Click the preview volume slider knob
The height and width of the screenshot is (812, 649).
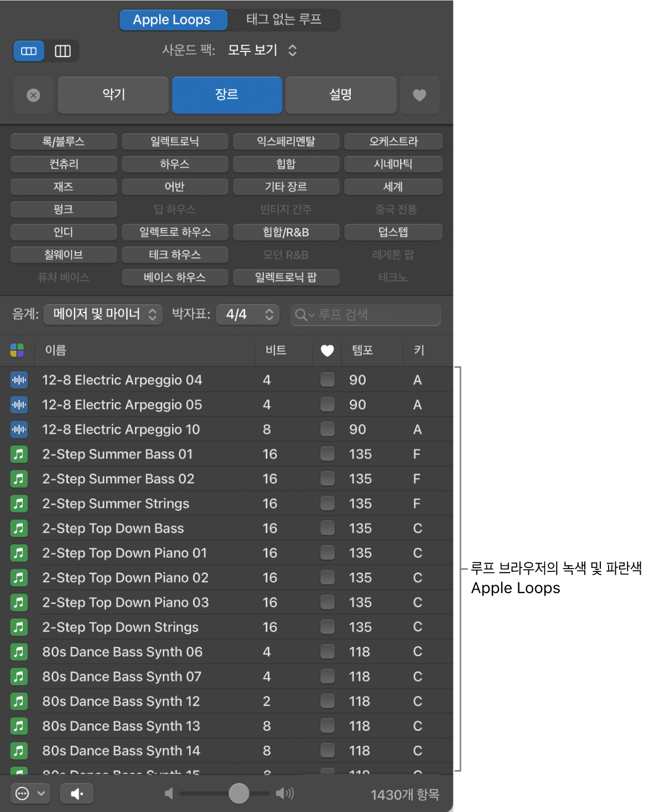point(239,793)
